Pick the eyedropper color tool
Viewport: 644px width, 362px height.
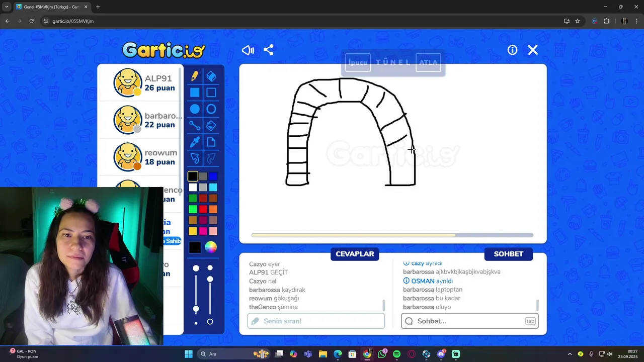(x=195, y=142)
